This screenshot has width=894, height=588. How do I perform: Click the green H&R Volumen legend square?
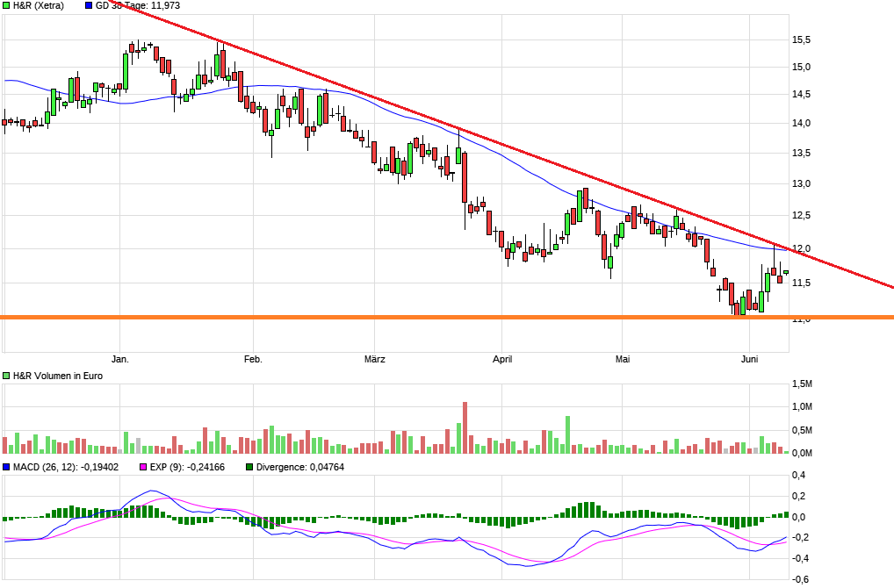pos(7,376)
